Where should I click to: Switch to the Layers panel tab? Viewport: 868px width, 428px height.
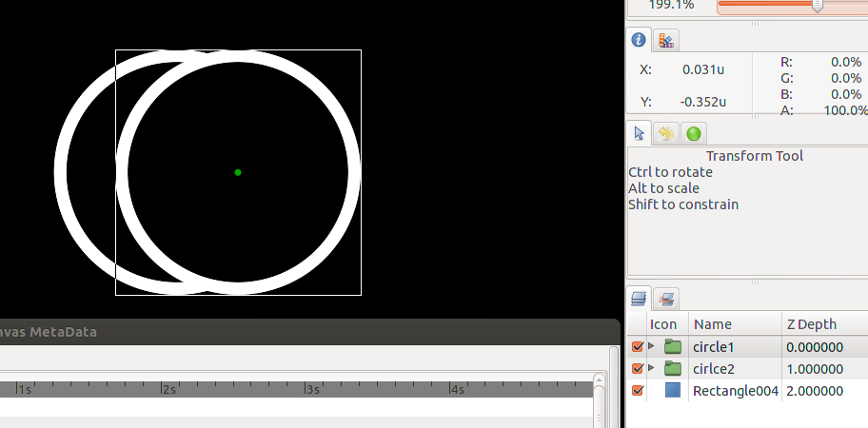coord(639,299)
